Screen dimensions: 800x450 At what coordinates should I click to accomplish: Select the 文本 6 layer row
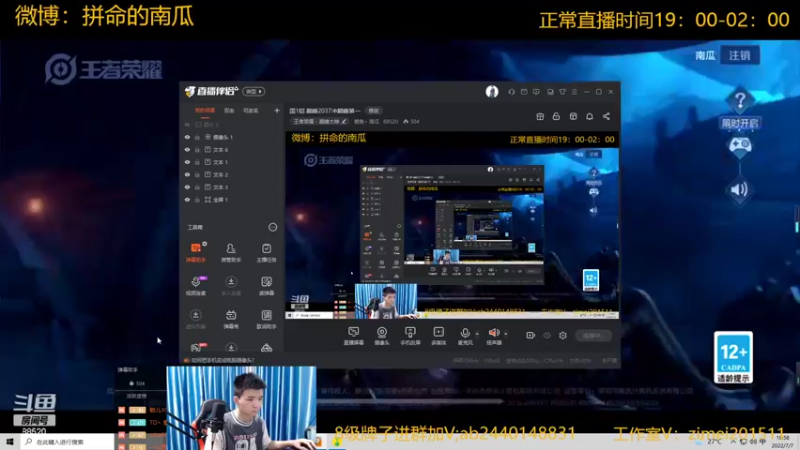pos(232,149)
